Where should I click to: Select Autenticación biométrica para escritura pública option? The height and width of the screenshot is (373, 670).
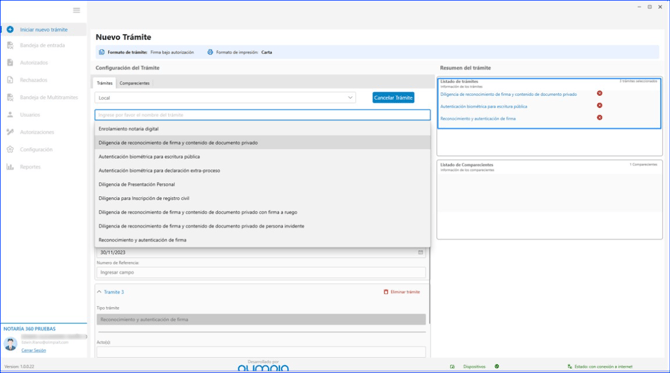pyautogui.click(x=262, y=157)
